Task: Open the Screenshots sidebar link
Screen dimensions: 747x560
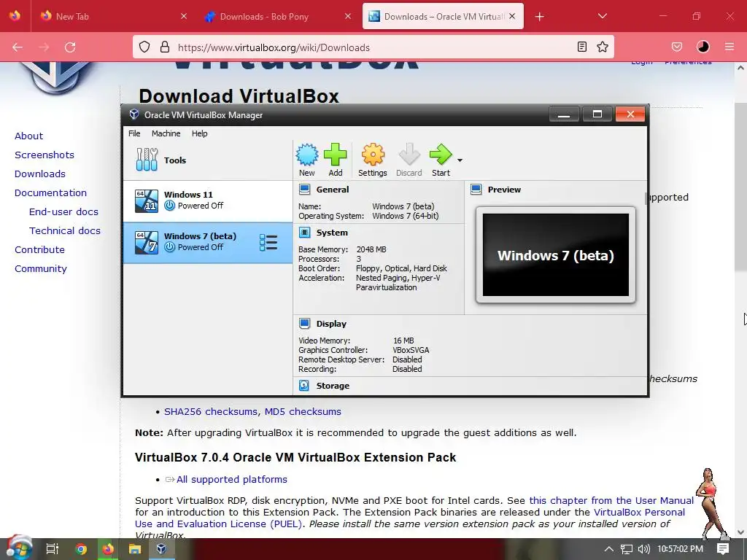Action: [x=44, y=155]
